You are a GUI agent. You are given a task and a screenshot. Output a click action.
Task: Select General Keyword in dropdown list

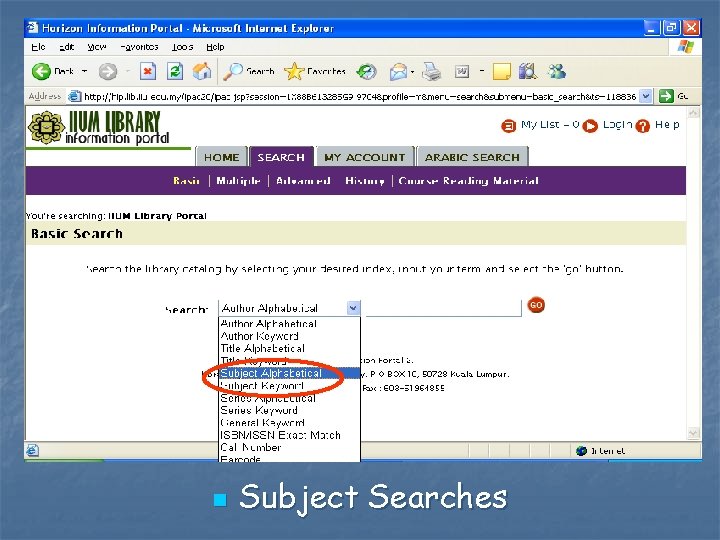(289, 423)
